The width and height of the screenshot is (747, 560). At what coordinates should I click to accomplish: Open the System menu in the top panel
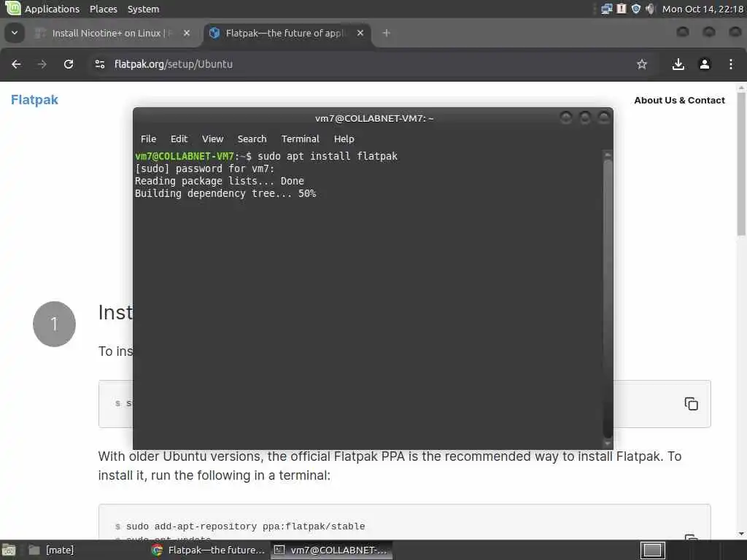[x=144, y=9]
